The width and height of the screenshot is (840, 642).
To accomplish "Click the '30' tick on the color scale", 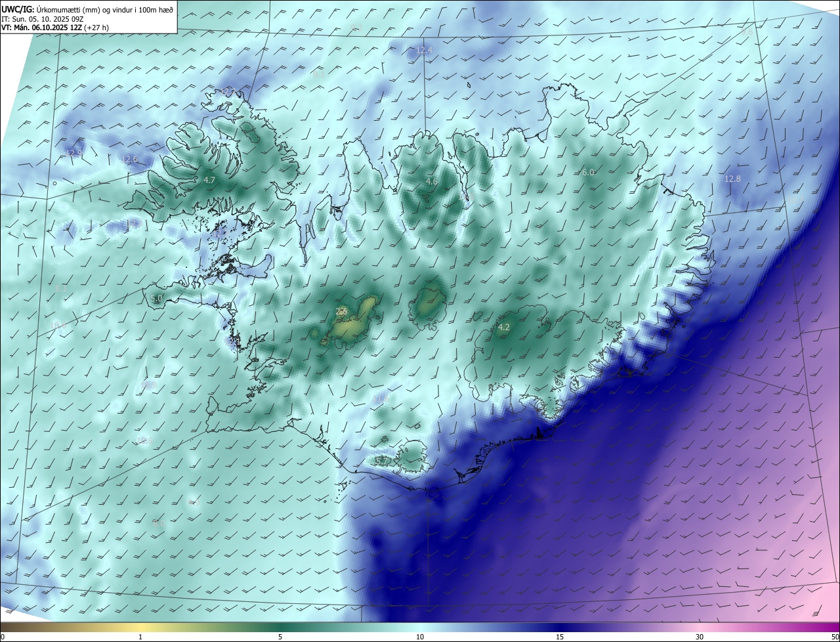I will [700, 637].
